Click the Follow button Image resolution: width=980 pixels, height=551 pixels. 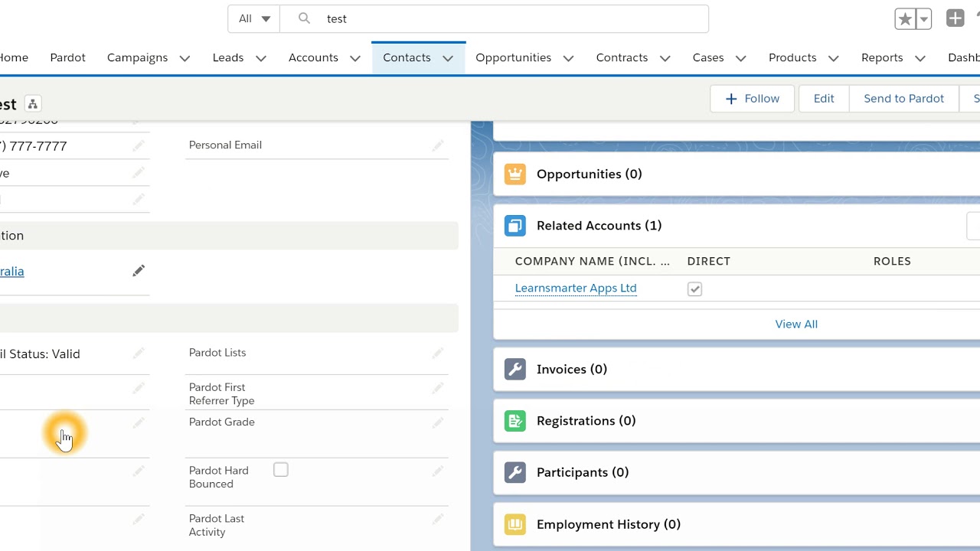point(752,98)
